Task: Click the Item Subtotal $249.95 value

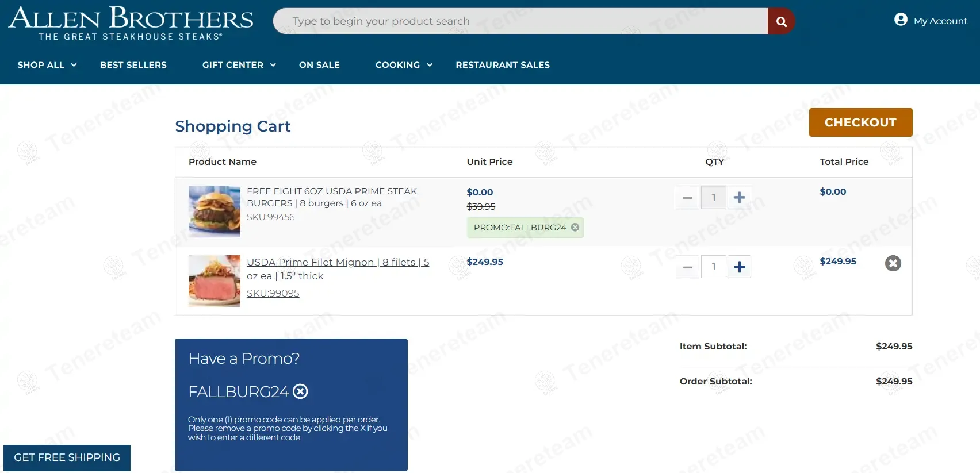Action: (x=894, y=346)
